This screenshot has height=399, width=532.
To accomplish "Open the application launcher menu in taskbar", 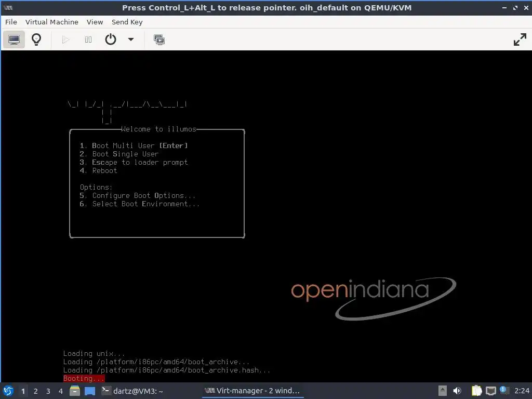I will pos(8,391).
